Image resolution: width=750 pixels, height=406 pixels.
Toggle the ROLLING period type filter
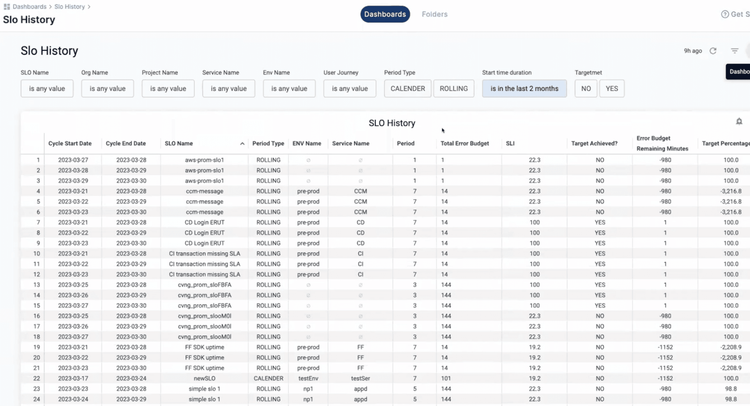click(x=454, y=89)
